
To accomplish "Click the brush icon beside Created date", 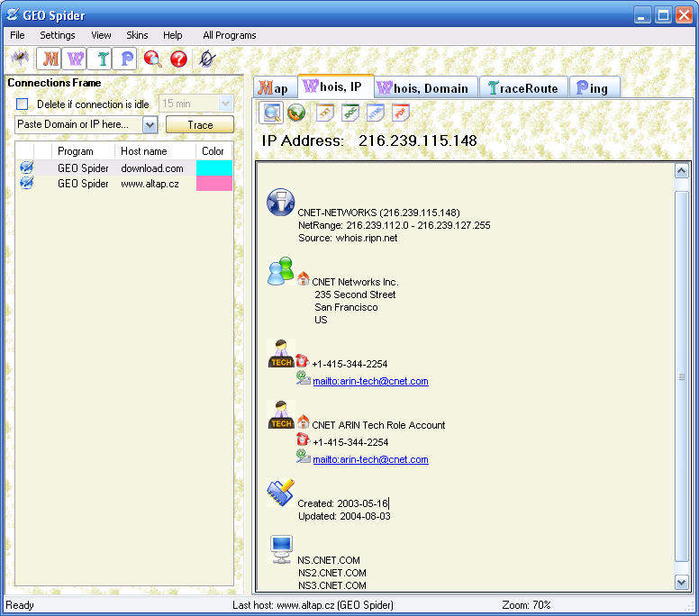I will click(x=280, y=493).
